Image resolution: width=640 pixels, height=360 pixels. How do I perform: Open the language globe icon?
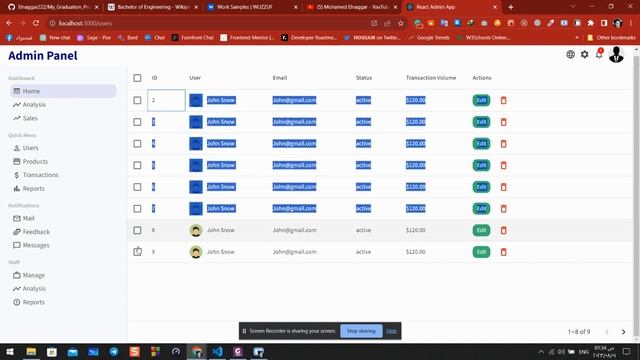pos(570,54)
